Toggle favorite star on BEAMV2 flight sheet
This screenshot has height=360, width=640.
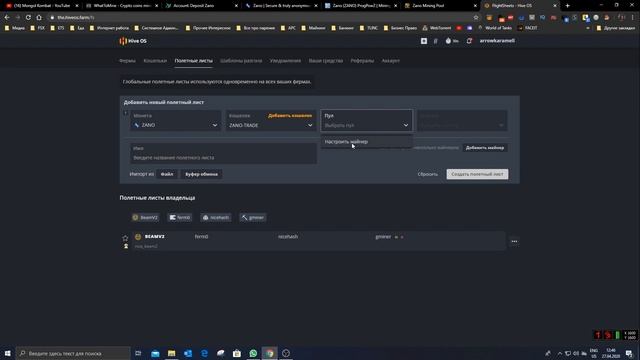[x=125, y=238]
